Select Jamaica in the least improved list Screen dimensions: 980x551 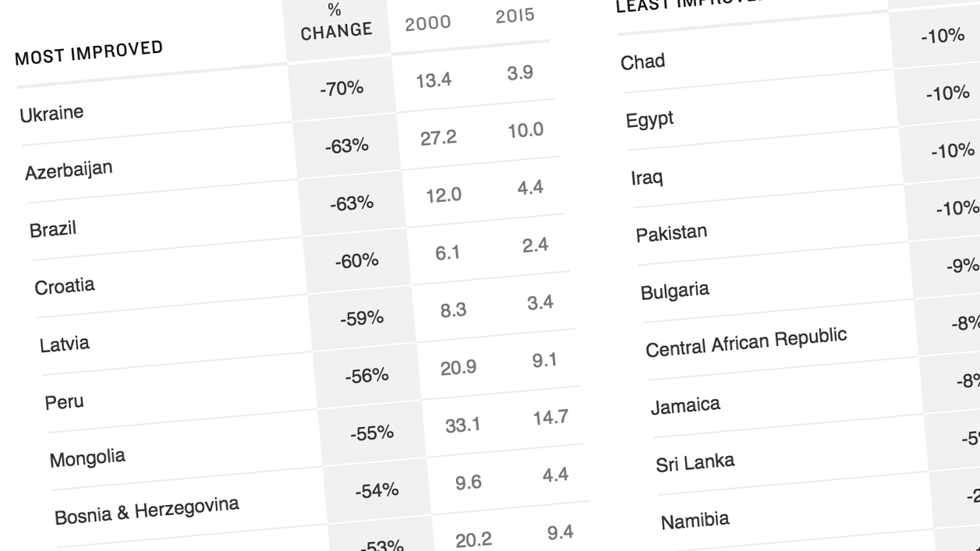pyautogui.click(x=685, y=405)
